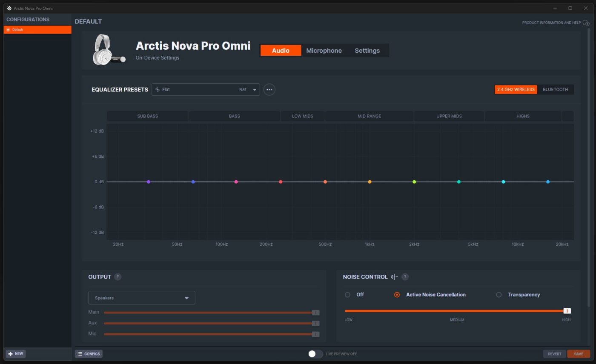The height and width of the screenshot is (364, 596).
Task: Turn noise control Off
Action: point(348,295)
